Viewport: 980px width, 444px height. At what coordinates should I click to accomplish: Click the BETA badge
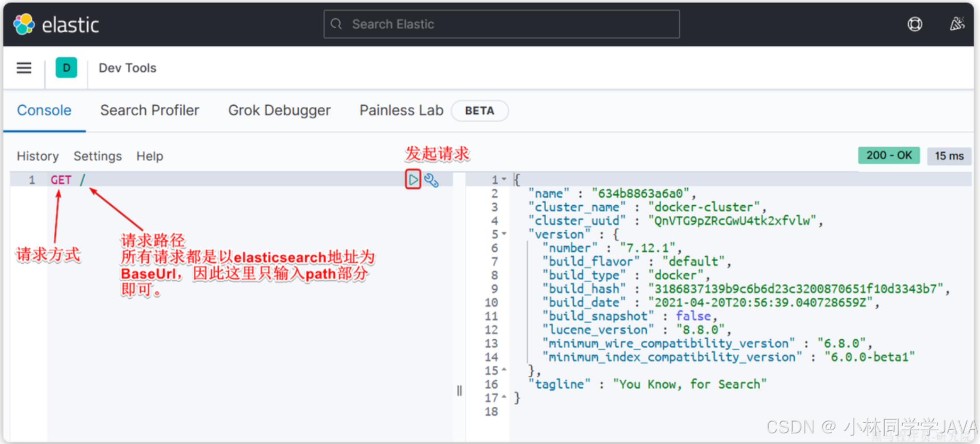(480, 111)
